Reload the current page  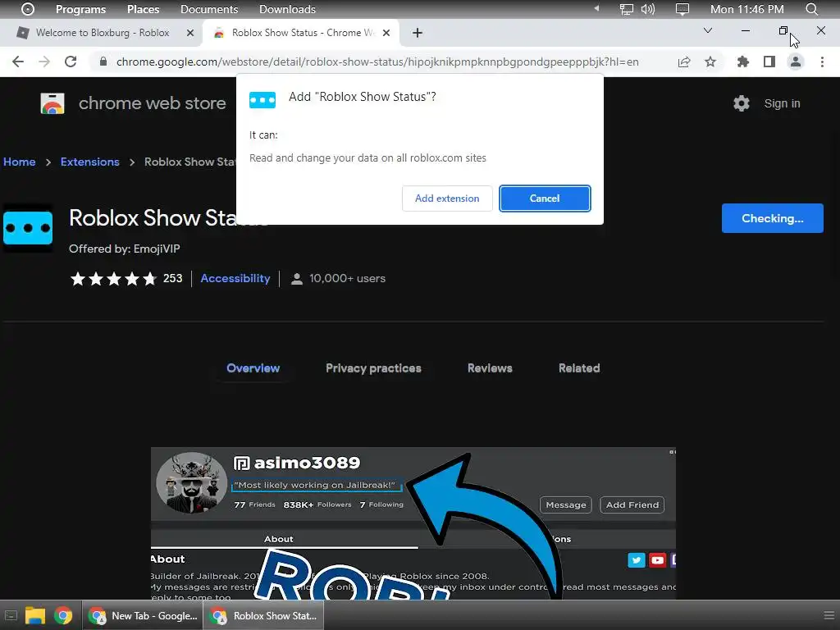click(x=71, y=62)
